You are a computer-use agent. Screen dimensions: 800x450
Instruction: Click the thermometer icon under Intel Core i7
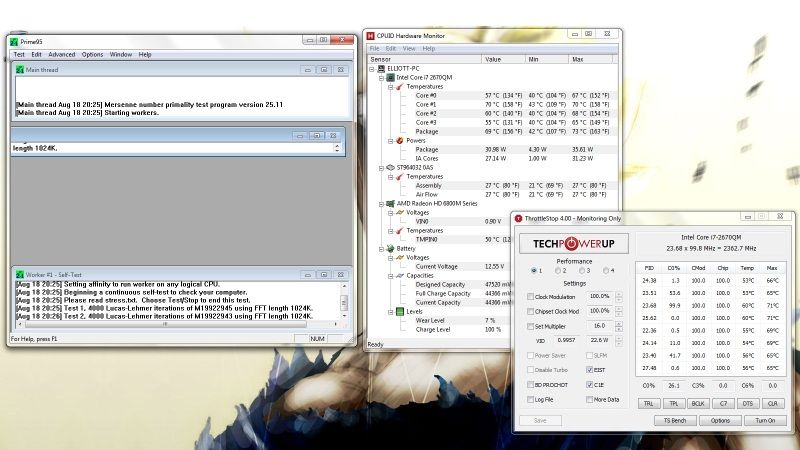pyautogui.click(x=399, y=87)
